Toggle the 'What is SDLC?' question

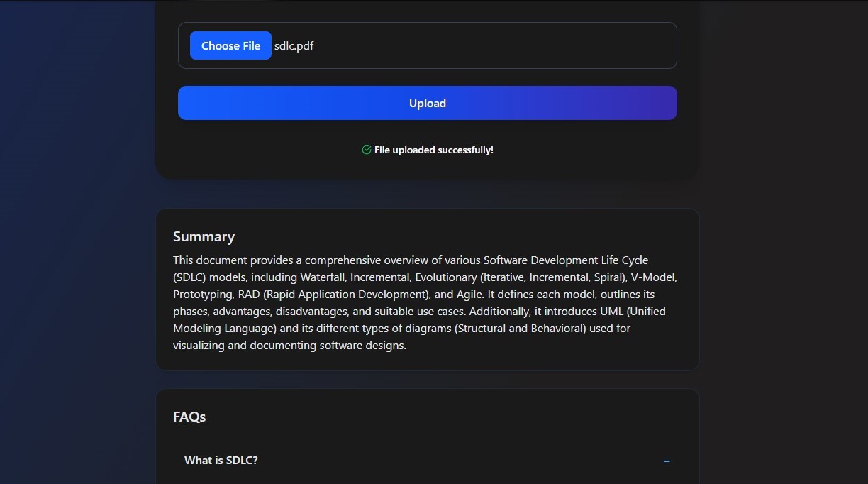coord(221,461)
